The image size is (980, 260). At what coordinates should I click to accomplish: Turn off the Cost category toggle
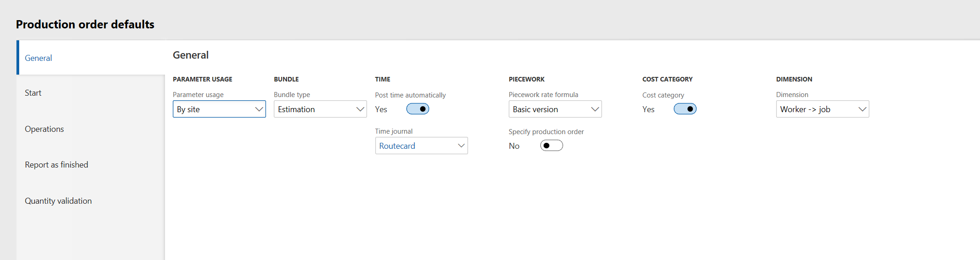685,109
